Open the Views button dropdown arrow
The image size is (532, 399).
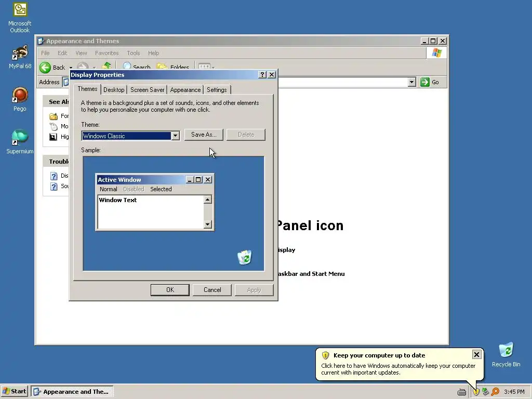tap(213, 67)
